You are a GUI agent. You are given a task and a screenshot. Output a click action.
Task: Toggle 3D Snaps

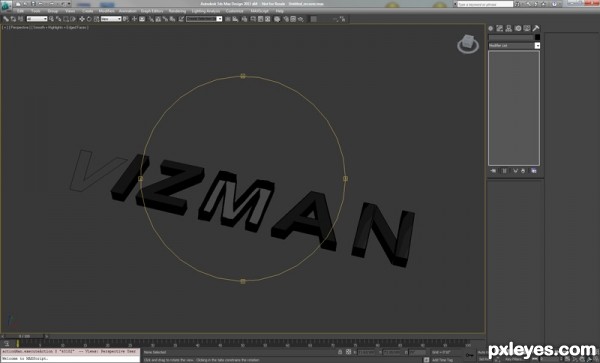pos(151,19)
